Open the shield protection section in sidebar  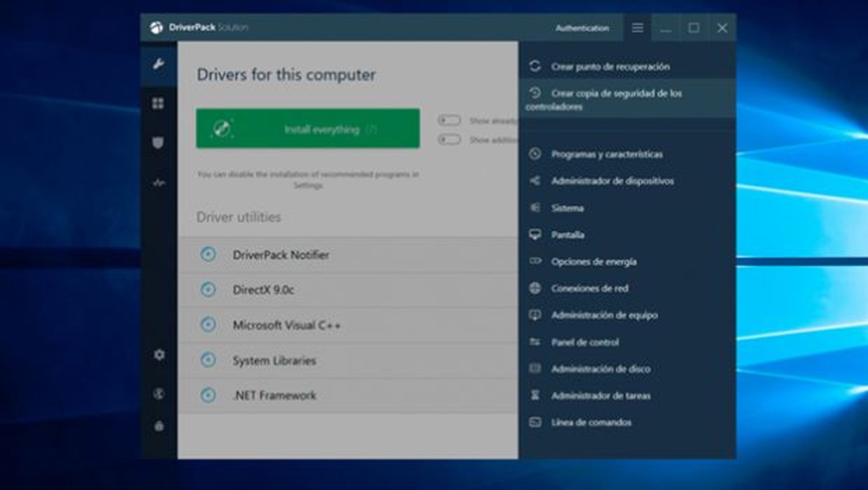(158, 143)
